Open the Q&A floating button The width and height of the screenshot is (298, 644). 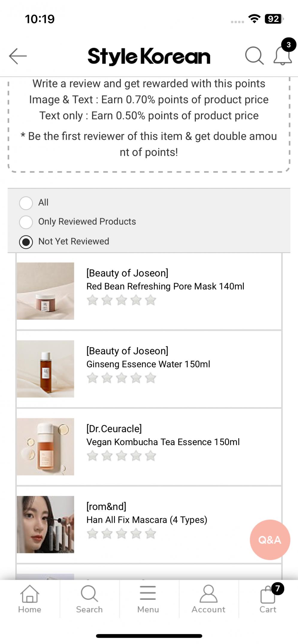coord(270,540)
